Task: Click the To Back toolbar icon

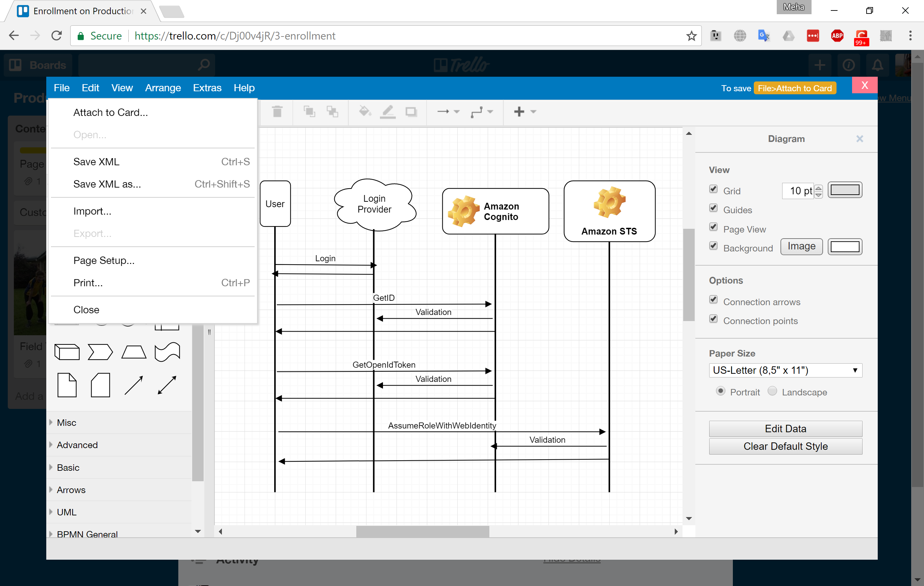Action: coord(332,112)
